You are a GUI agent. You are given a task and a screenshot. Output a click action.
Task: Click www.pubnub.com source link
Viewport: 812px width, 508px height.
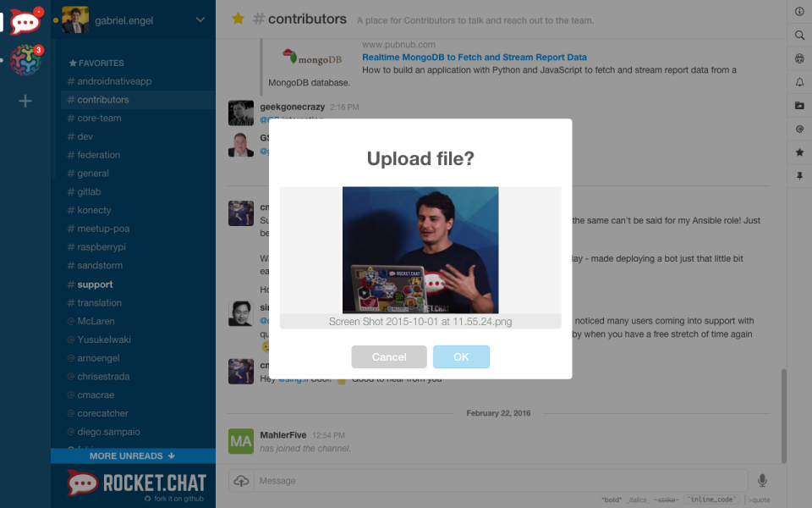click(x=398, y=45)
